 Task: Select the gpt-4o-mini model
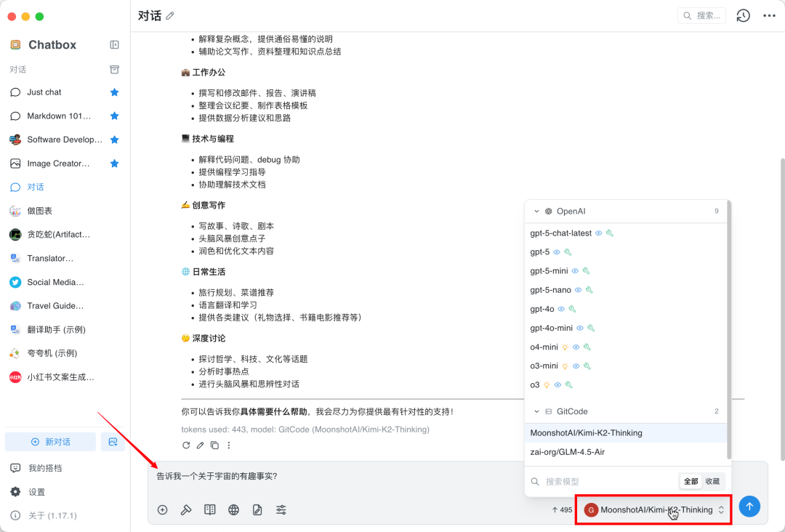(x=626, y=328)
